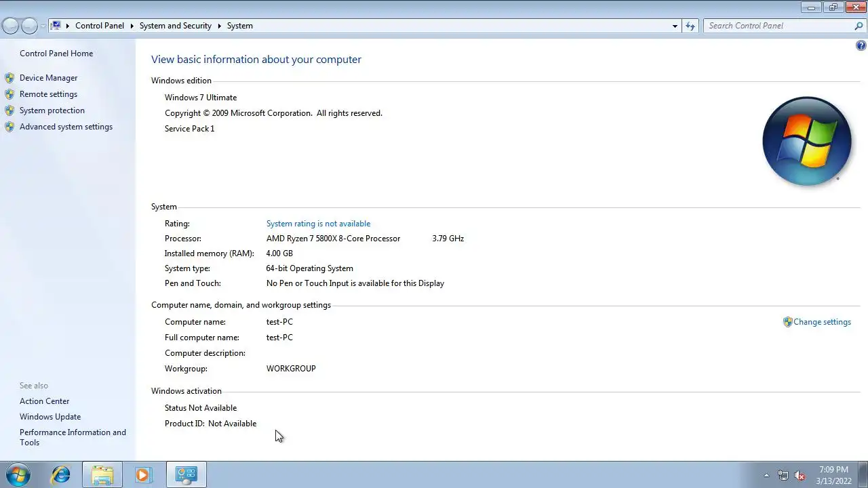Image resolution: width=868 pixels, height=488 pixels.
Task: Open Device Manager from the sidebar
Action: tap(48, 78)
